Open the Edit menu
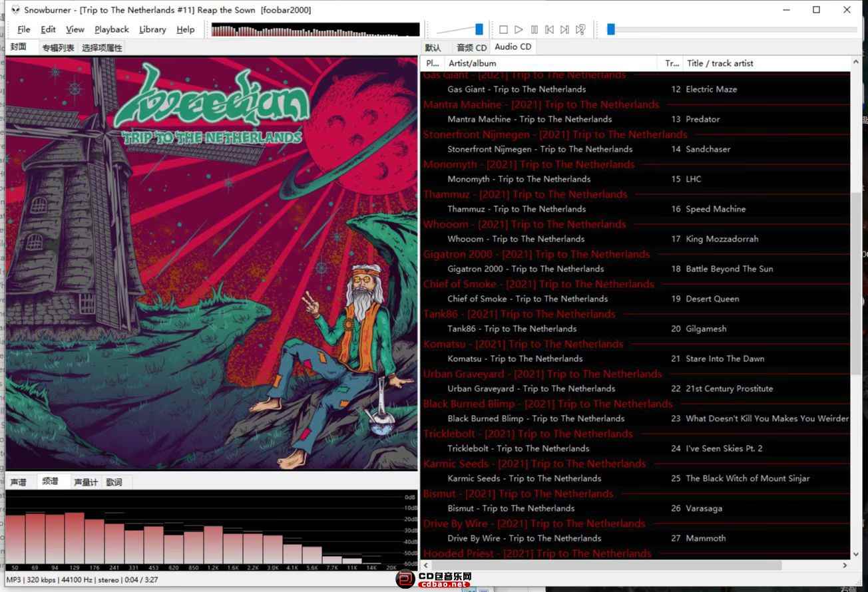 [48, 29]
